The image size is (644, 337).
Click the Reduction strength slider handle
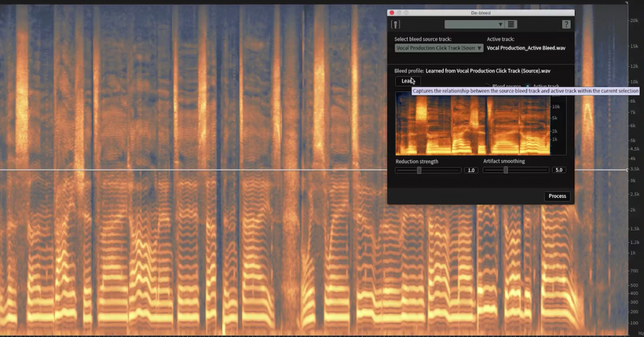click(419, 170)
